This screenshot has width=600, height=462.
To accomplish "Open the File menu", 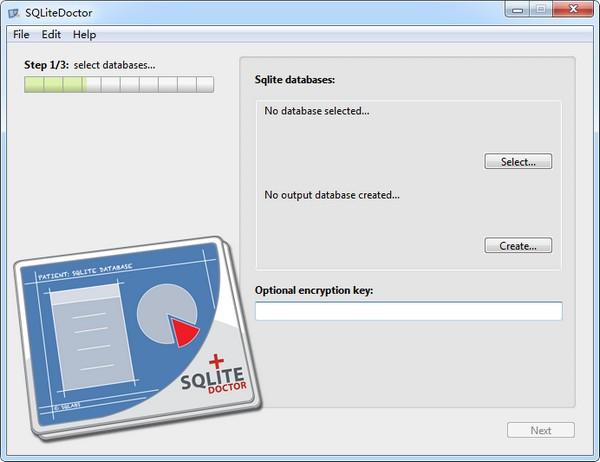I will click(x=21, y=34).
